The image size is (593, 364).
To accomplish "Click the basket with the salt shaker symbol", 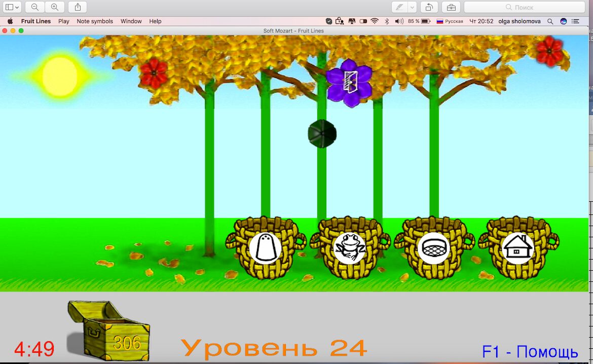I will (x=266, y=248).
